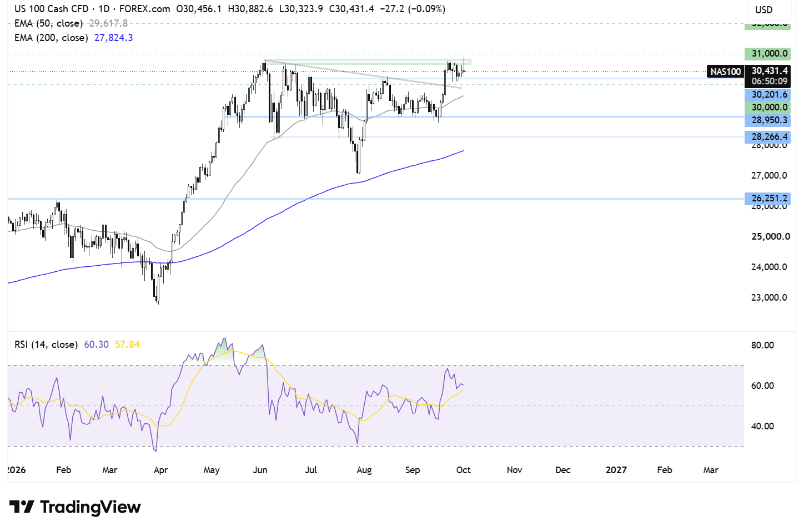Click the RSI value 60.30
Viewport: 804px width, 532px height.
pos(97,344)
